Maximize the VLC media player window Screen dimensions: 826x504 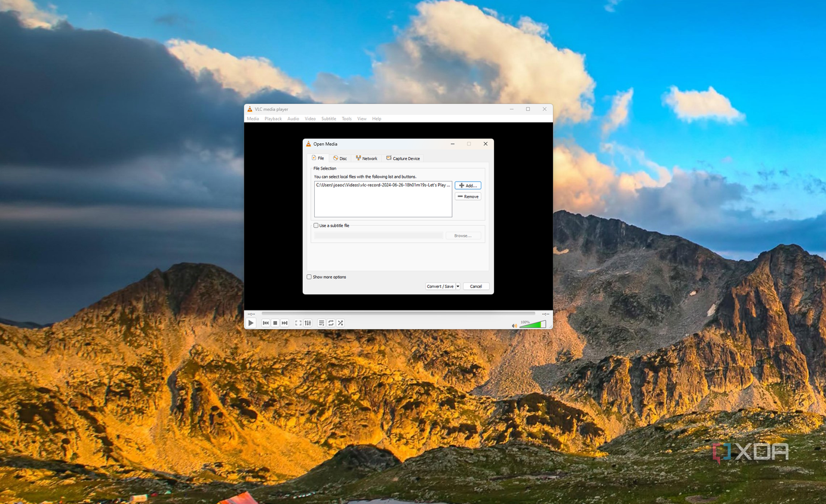tap(528, 109)
